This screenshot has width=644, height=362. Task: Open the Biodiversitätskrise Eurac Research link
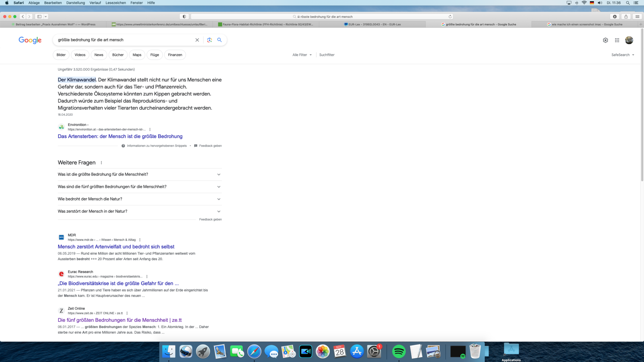pos(118,283)
